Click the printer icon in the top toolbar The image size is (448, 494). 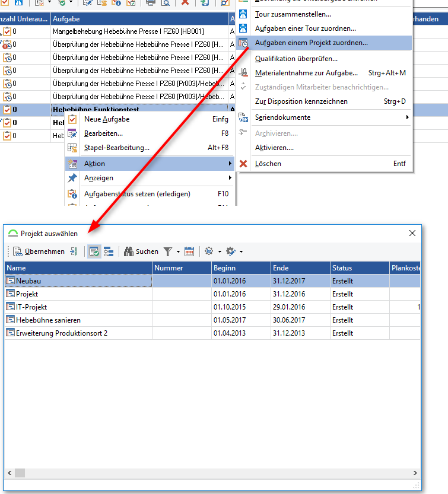151,2
